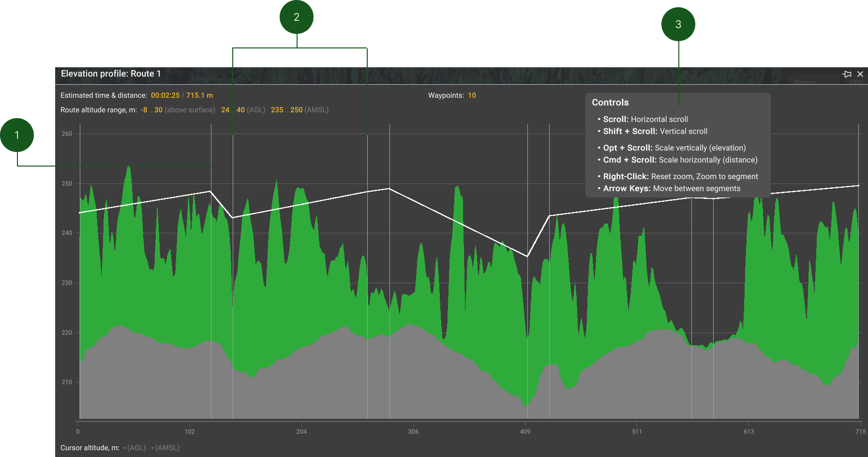Click the estimated time value 00:02:25
The height and width of the screenshot is (457, 868).
tap(165, 95)
